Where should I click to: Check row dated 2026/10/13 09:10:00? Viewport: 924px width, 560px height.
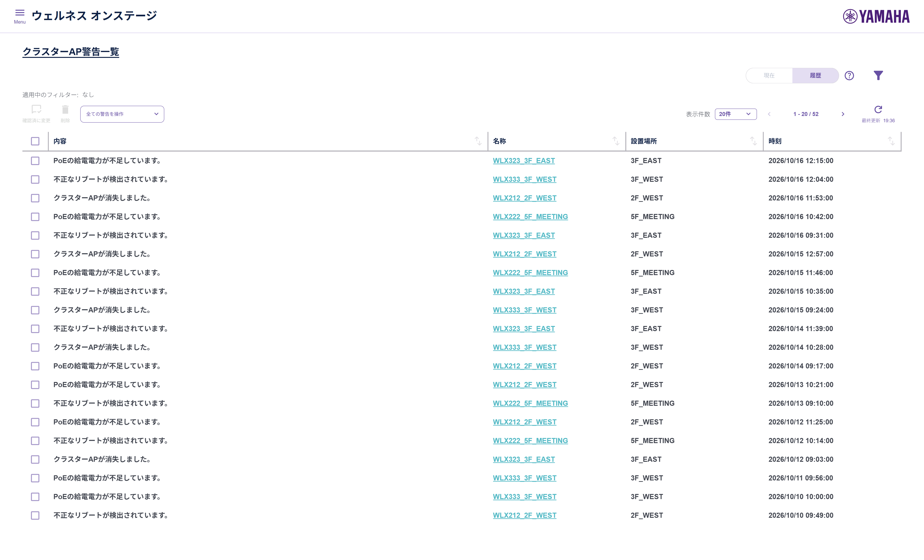[35, 404]
